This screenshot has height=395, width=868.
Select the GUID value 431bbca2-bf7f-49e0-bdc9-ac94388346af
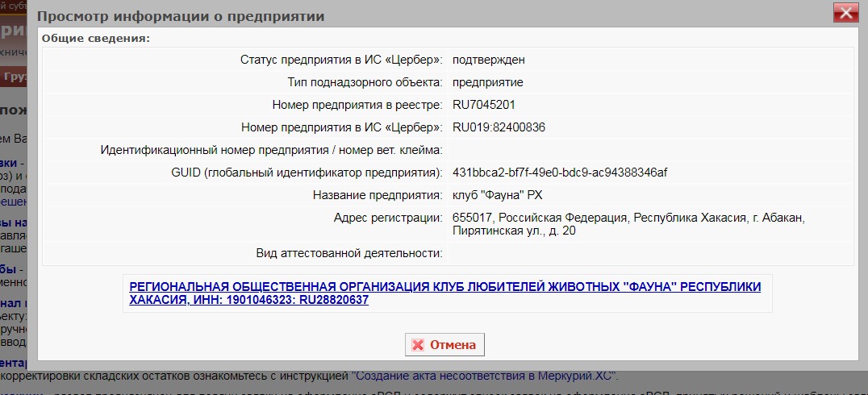[x=560, y=173]
